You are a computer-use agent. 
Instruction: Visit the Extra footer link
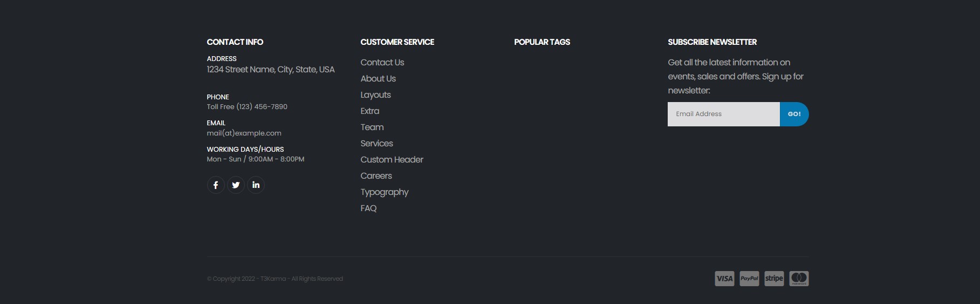(370, 111)
